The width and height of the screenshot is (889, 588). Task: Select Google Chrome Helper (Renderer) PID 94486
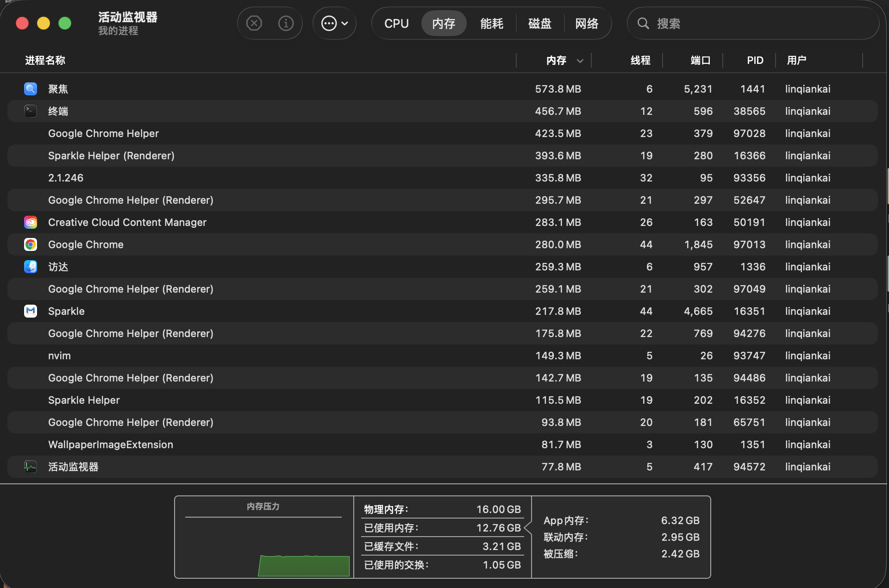(442, 378)
